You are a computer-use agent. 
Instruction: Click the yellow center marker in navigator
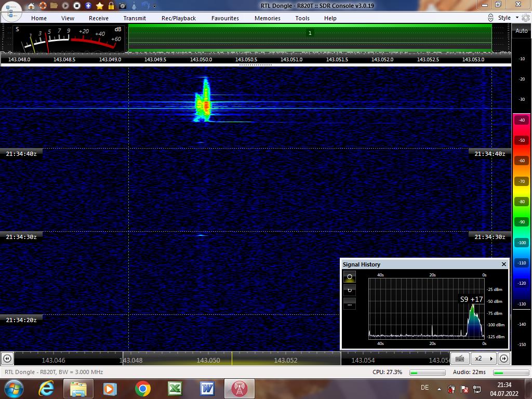pyautogui.click(x=232, y=358)
